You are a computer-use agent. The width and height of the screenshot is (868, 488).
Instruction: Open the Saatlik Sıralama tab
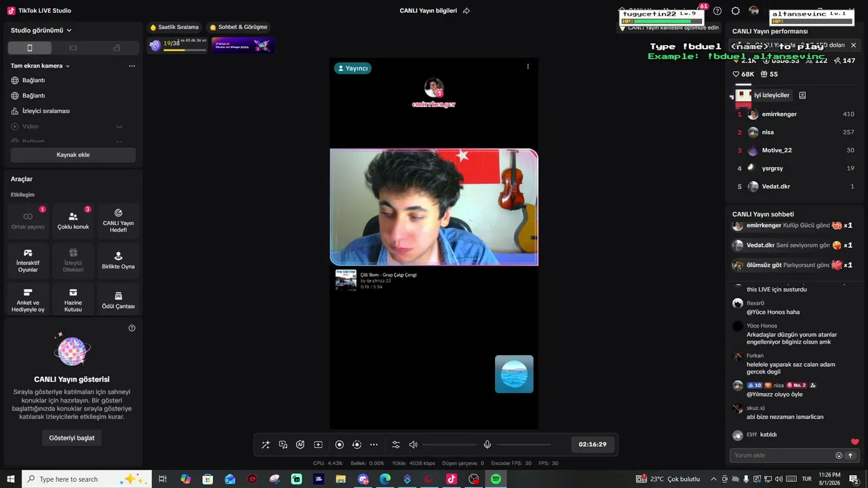click(x=174, y=27)
